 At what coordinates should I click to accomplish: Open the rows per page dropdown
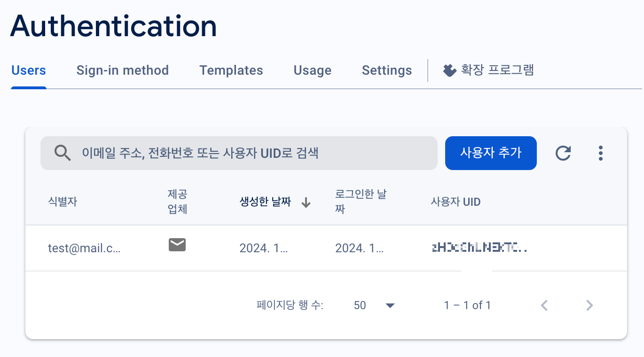coord(374,305)
